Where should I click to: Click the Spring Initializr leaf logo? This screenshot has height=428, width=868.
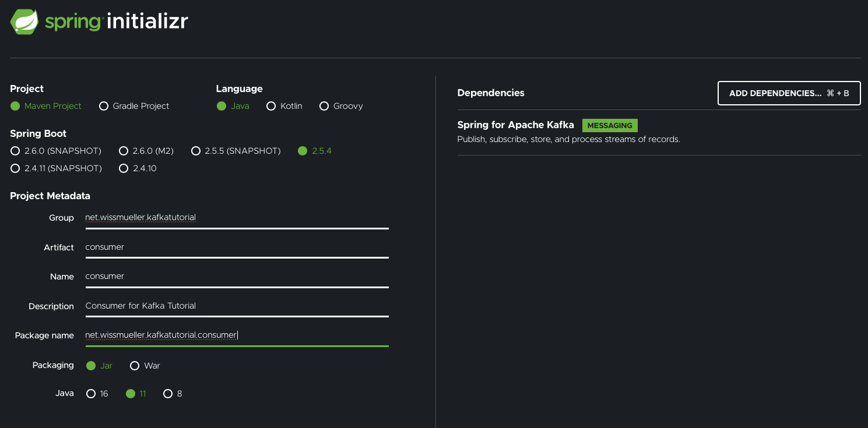tap(24, 22)
